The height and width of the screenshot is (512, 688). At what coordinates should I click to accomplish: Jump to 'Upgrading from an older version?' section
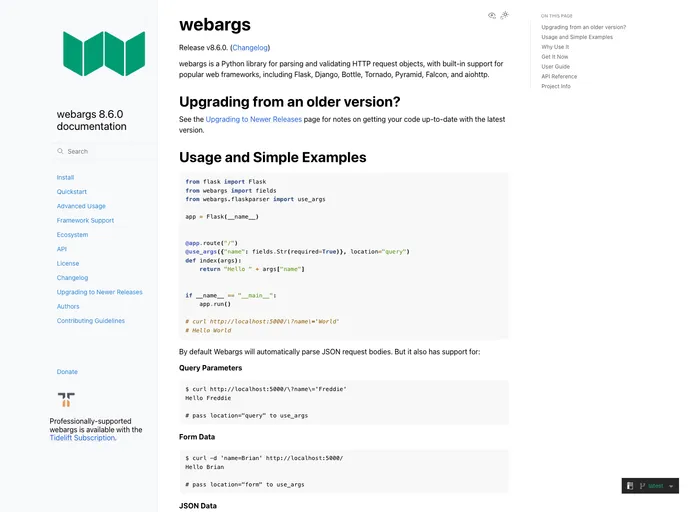pyautogui.click(x=584, y=27)
